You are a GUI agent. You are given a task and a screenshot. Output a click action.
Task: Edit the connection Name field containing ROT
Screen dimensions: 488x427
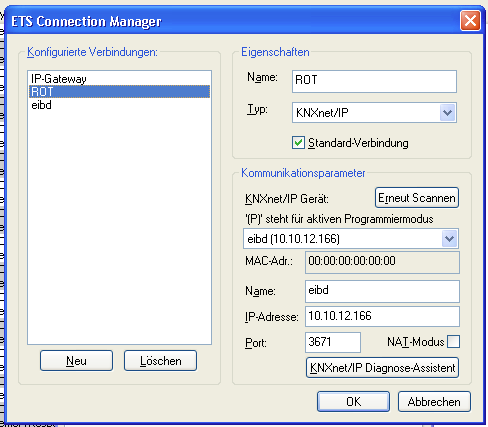tap(374, 81)
